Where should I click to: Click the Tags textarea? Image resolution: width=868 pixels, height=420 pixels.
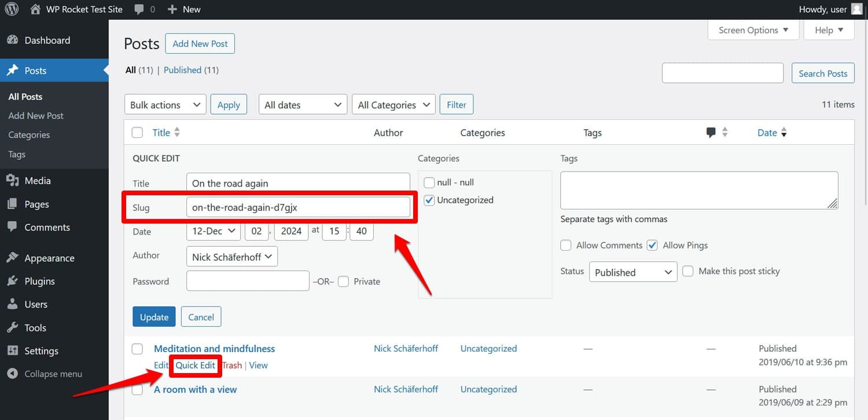(699, 191)
